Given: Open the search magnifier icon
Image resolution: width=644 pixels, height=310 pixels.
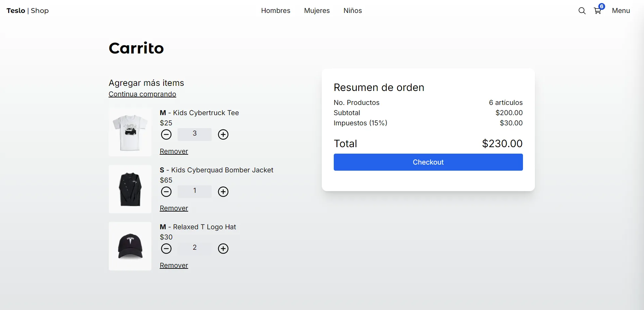Looking at the screenshot, I should point(582,11).
